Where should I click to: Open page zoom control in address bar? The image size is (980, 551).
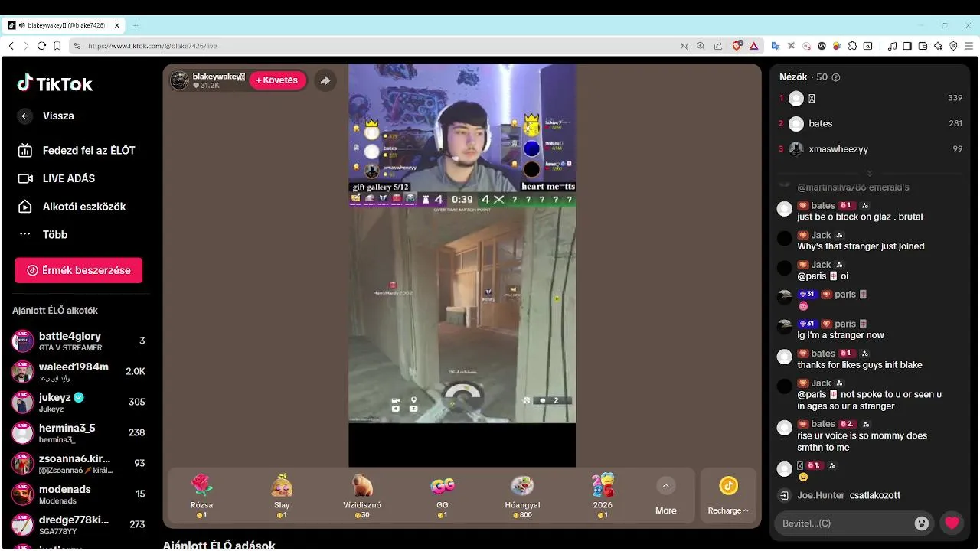click(x=701, y=46)
